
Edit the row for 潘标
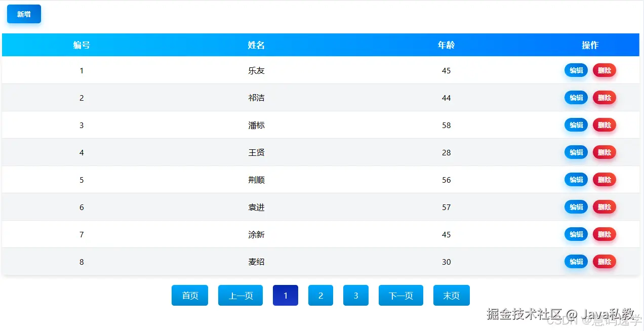576,125
